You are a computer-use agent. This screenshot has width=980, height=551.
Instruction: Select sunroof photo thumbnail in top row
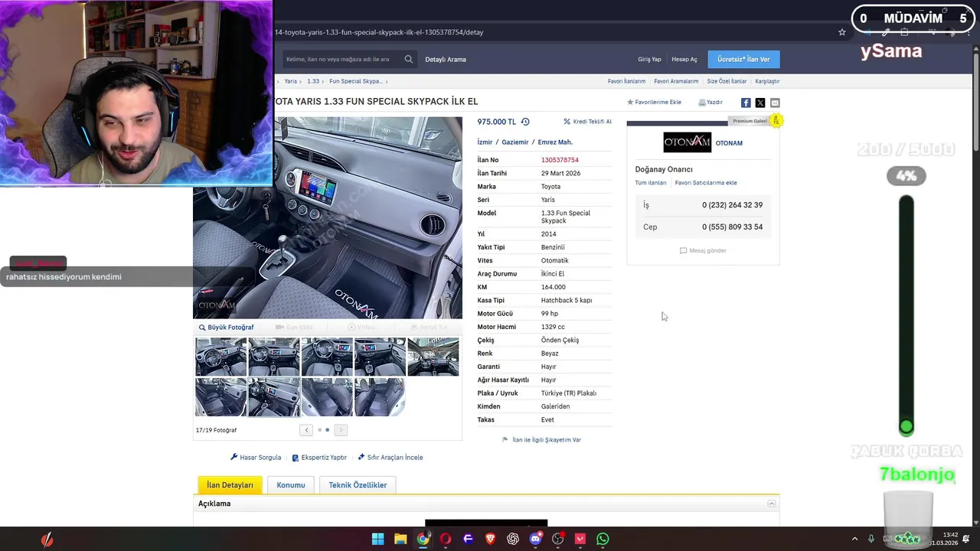pyautogui.click(x=433, y=357)
